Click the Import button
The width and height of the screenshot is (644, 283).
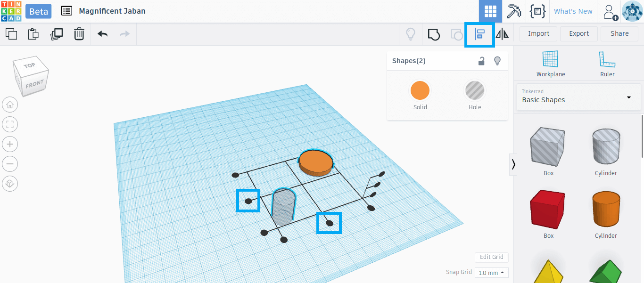[538, 33]
